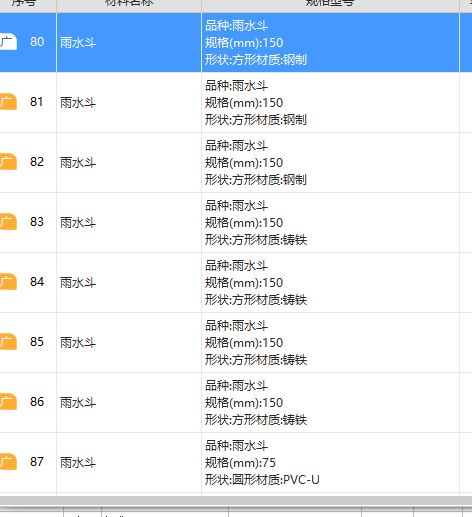Viewport: 472px width, 517px height.
Task: Click the horizontal scrollbar below the table
Action: pyautogui.click(x=236, y=501)
